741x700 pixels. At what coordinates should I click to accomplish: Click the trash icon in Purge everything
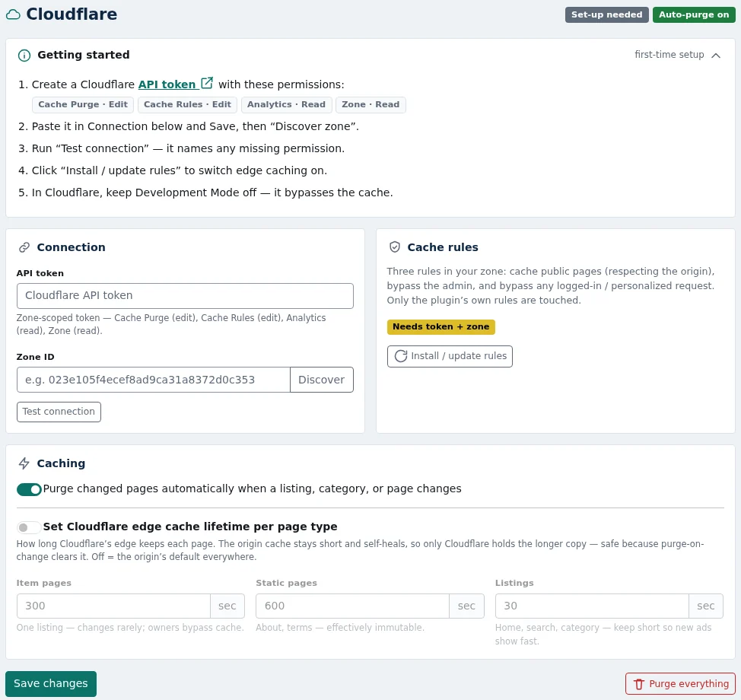639,684
